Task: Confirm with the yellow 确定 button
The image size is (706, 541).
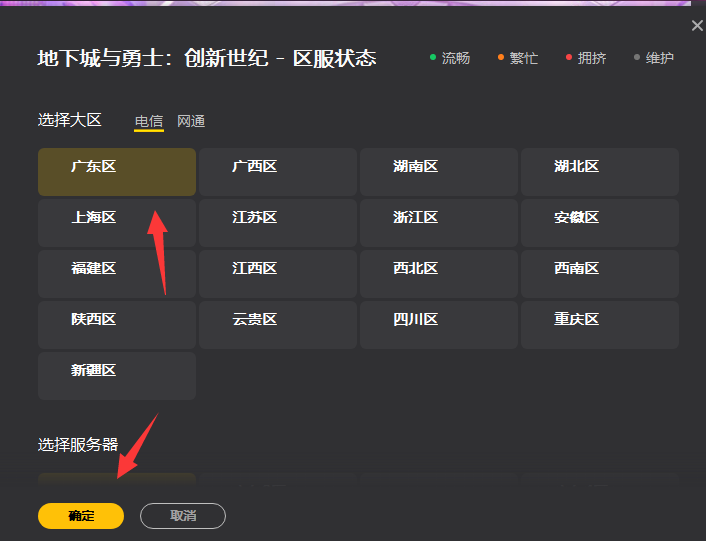Action: pyautogui.click(x=81, y=516)
